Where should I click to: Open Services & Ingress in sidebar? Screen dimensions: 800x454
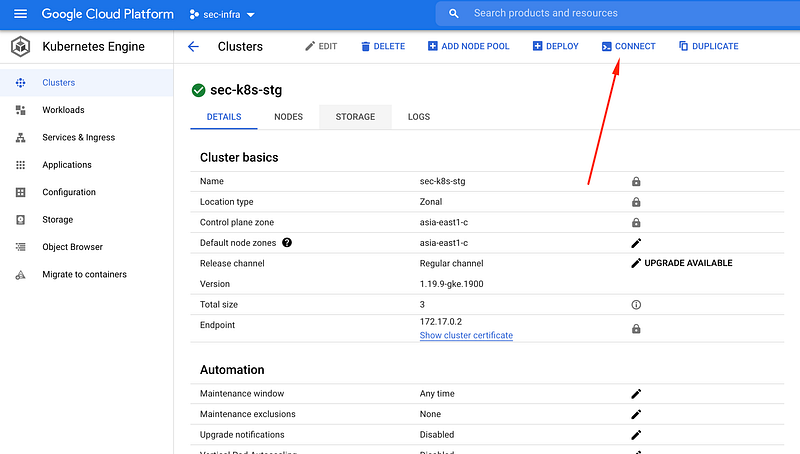coord(87,137)
